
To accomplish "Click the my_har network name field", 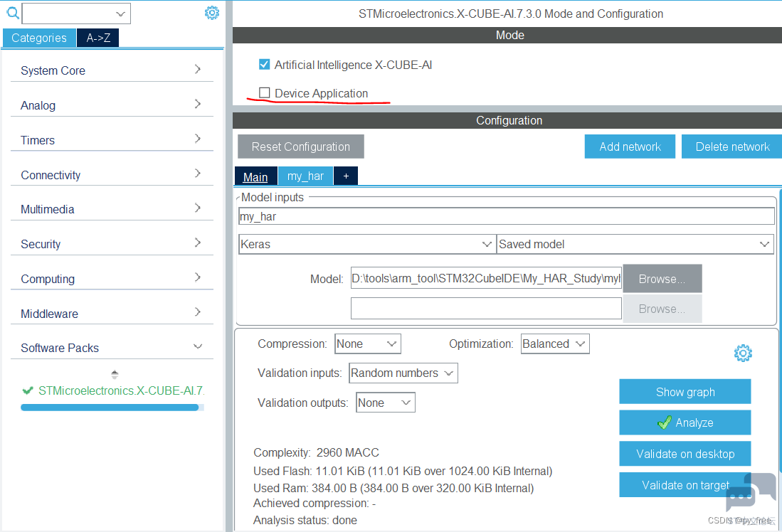I will point(507,216).
